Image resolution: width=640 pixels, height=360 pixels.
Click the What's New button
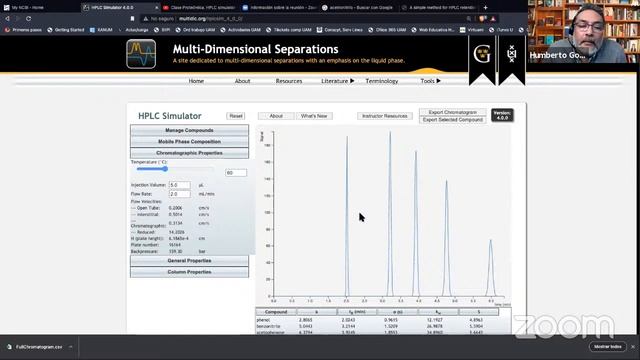tap(314, 116)
